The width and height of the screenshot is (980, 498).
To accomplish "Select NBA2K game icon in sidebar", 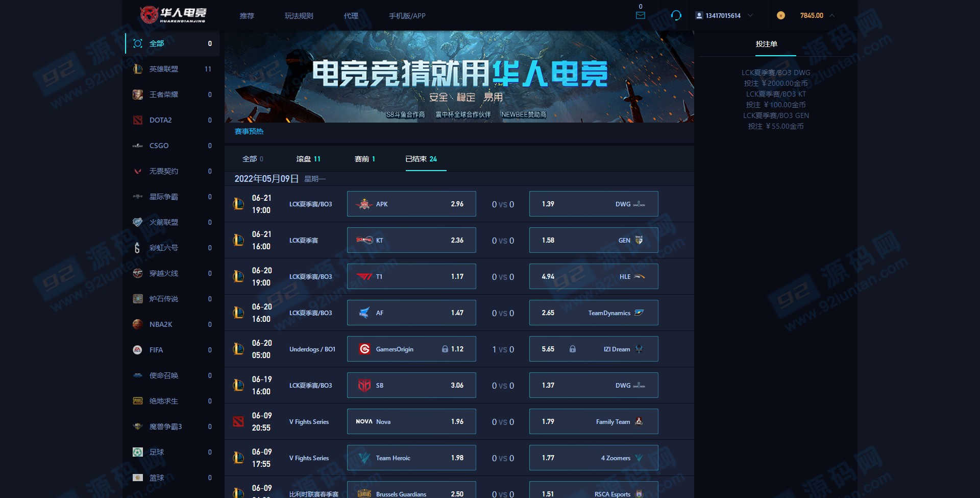I will [x=138, y=324].
